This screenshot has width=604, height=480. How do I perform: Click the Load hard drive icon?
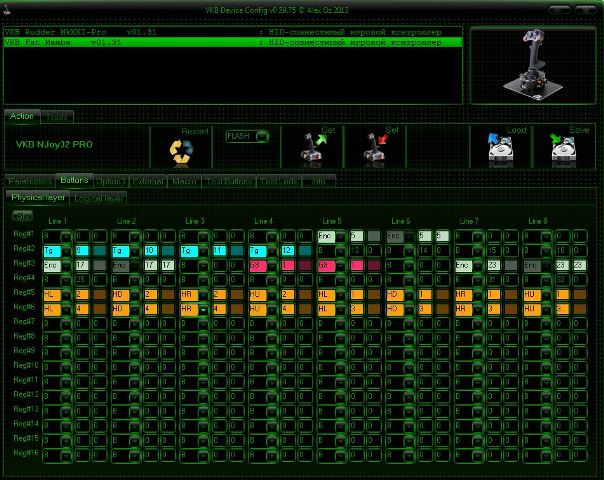tap(500, 148)
